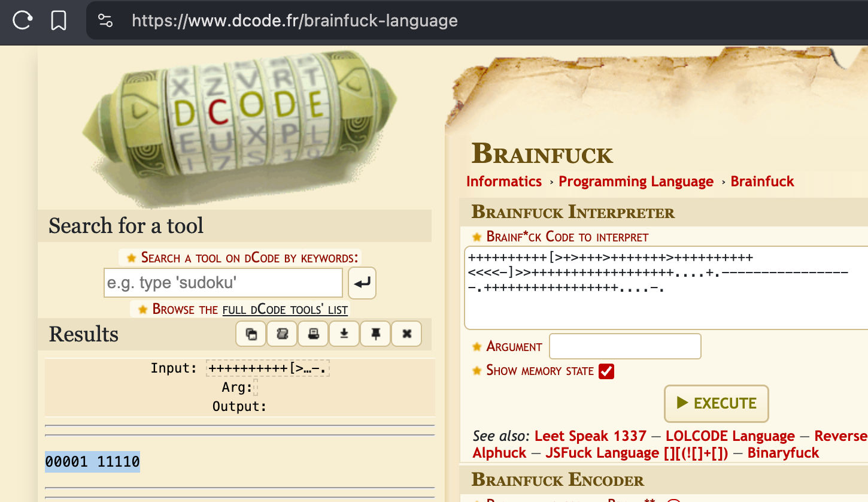Click the Brainfuck Encoder section heading
Image resolution: width=868 pixels, height=502 pixels.
pos(558,480)
